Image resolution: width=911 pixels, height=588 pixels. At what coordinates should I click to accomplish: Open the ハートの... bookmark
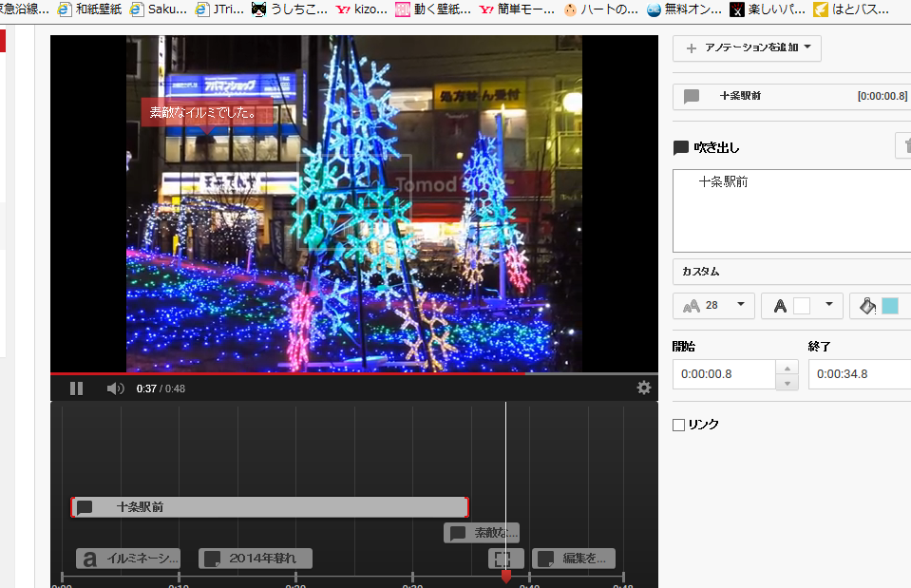(x=600, y=9)
